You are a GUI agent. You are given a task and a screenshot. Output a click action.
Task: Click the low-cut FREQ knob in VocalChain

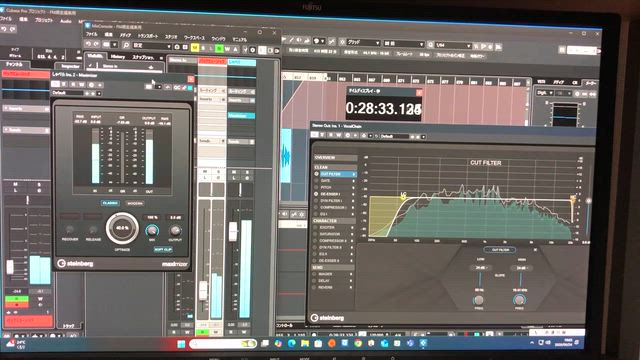(479, 300)
